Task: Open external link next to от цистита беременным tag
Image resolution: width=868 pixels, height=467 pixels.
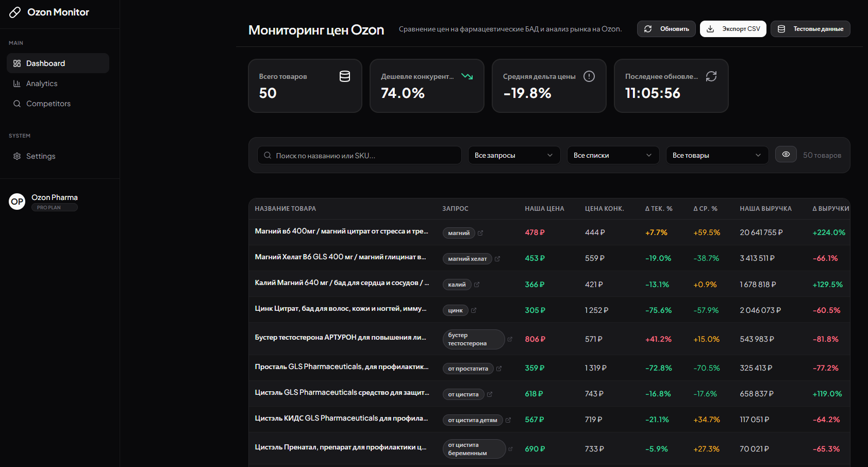Action: coord(510,449)
